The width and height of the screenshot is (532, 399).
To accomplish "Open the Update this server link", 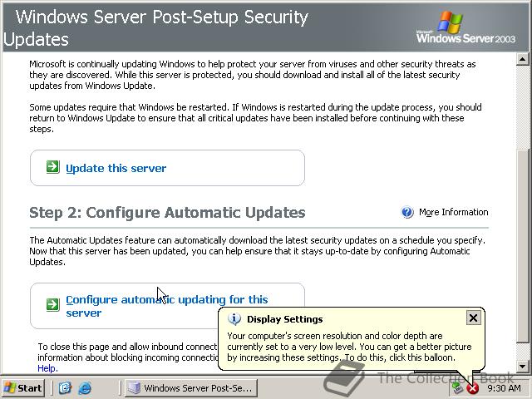I will (x=116, y=168).
